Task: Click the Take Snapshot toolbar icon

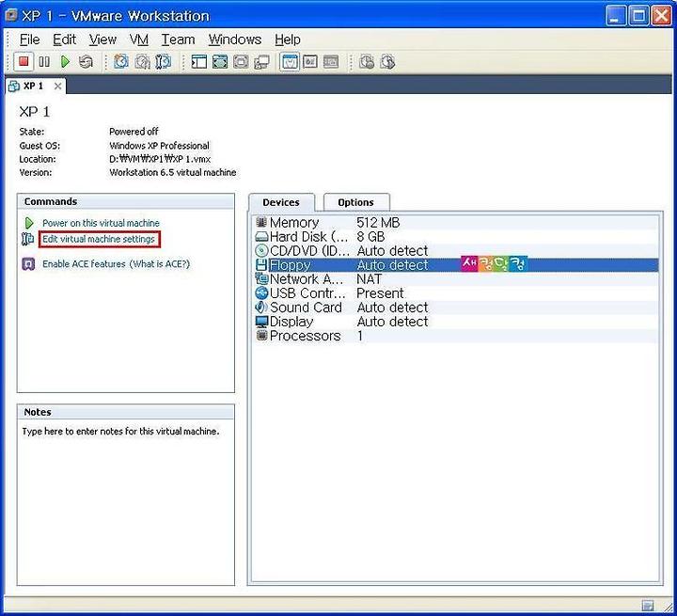Action: (121, 62)
